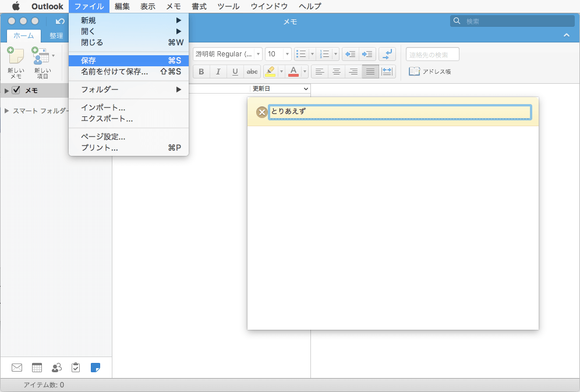Open the 表示 menu

[147, 6]
